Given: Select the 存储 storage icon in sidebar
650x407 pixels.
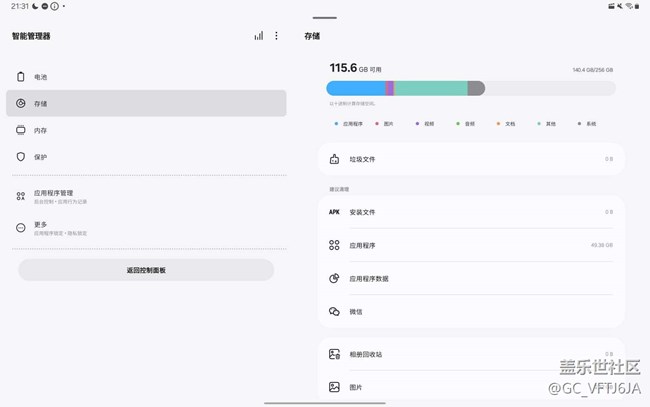Looking at the screenshot, I should tap(20, 103).
